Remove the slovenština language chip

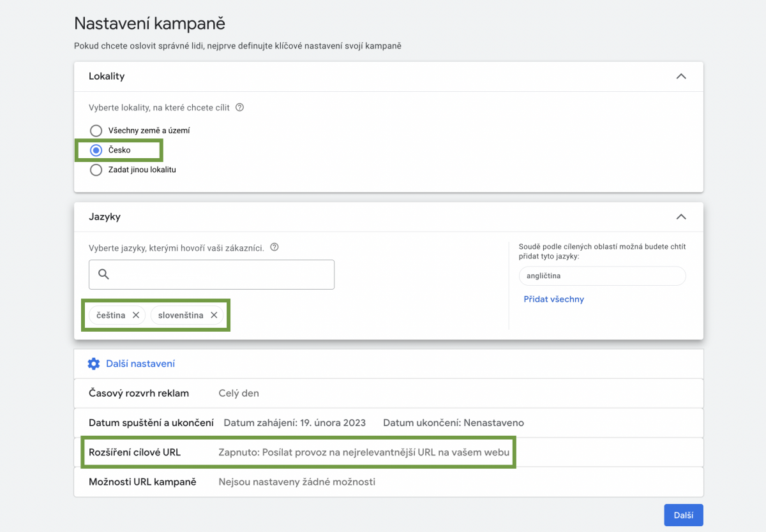214,315
